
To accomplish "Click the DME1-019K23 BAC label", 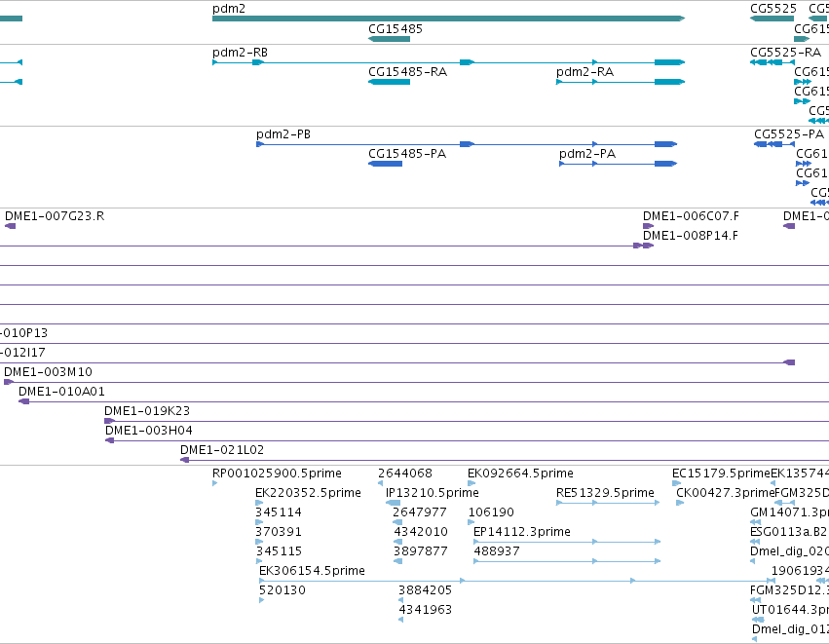I will click(147, 411).
